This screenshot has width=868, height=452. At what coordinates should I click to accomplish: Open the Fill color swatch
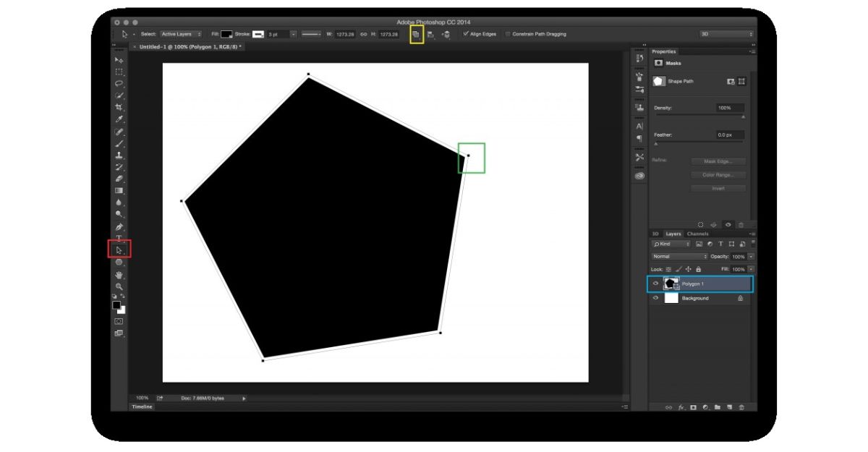tap(226, 34)
